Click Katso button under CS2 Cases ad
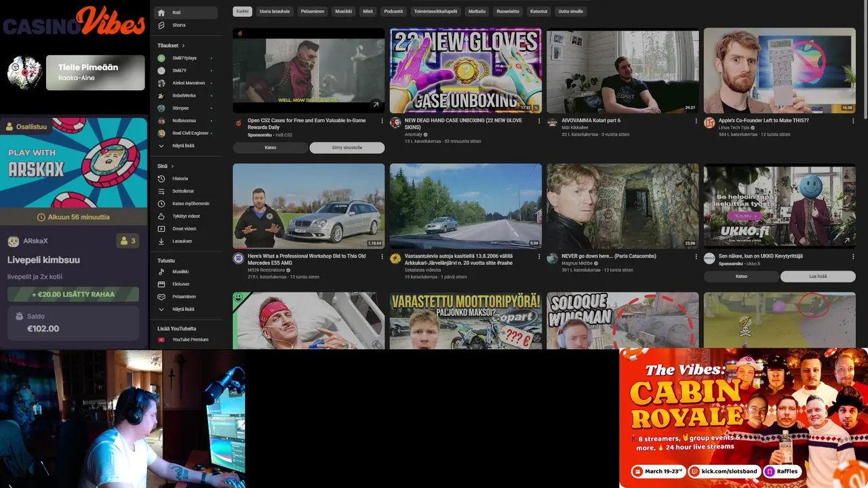Viewport: 868px width, 488px height. pos(270,147)
